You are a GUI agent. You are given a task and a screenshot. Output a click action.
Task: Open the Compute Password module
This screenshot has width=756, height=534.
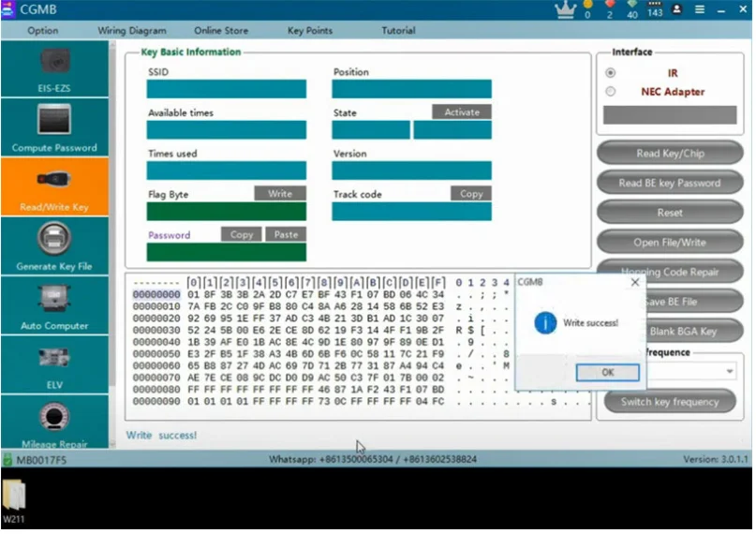pyautogui.click(x=54, y=127)
